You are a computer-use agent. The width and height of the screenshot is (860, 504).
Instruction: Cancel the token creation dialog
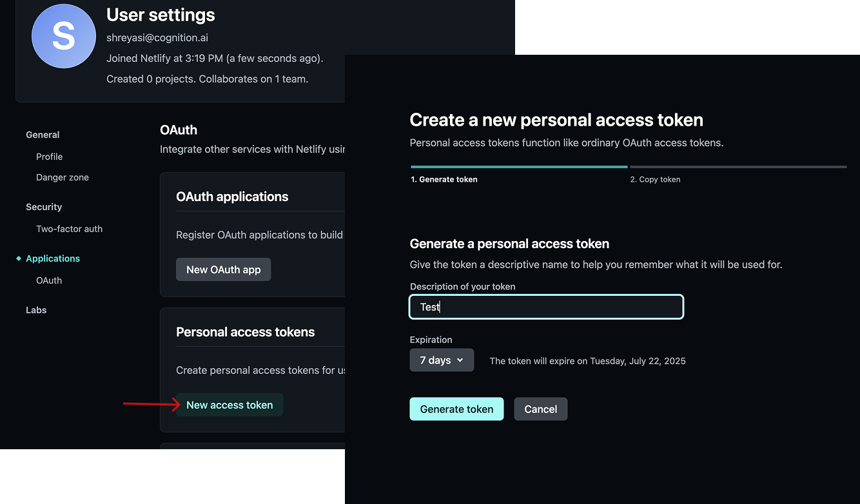[540, 409]
